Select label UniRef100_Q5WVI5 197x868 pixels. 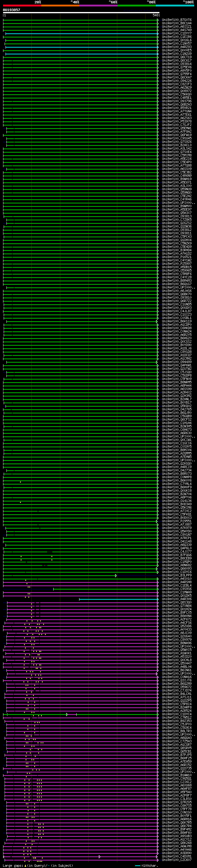[x=176, y=650]
